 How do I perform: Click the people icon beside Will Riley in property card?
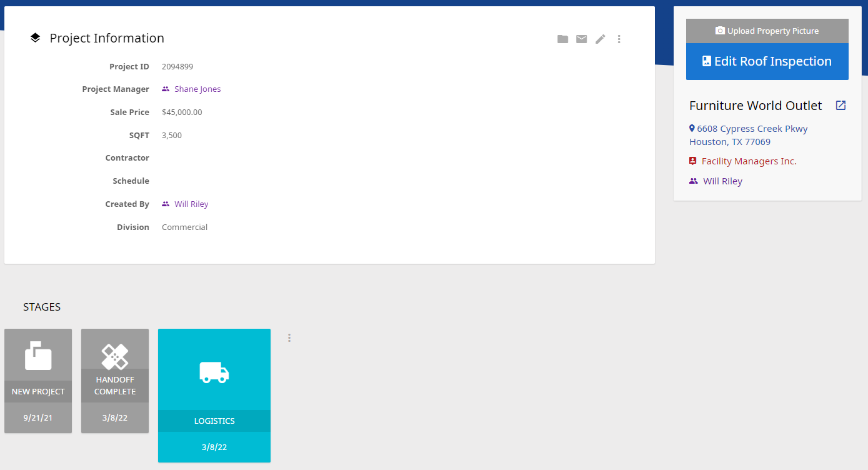[x=694, y=181]
